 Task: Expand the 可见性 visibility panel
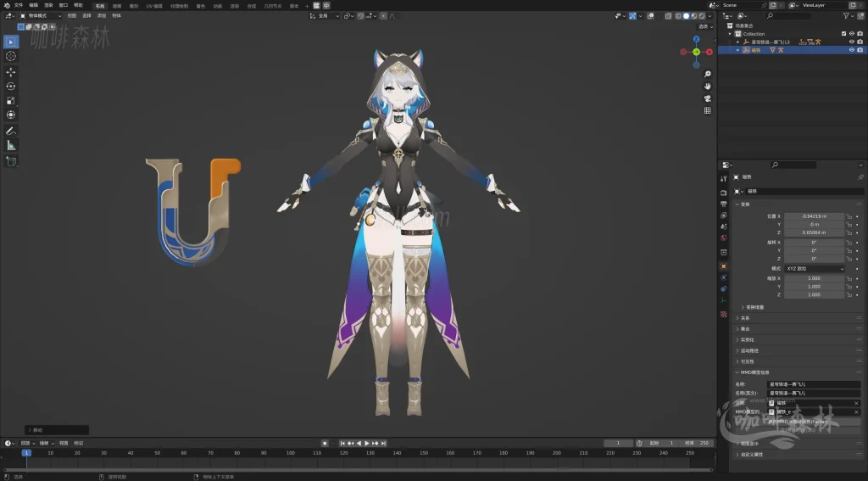(x=748, y=362)
